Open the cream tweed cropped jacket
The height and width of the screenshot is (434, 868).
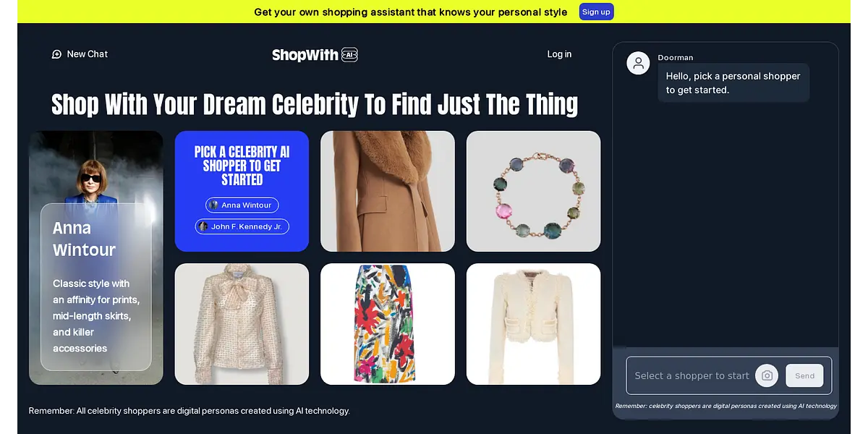tap(533, 324)
